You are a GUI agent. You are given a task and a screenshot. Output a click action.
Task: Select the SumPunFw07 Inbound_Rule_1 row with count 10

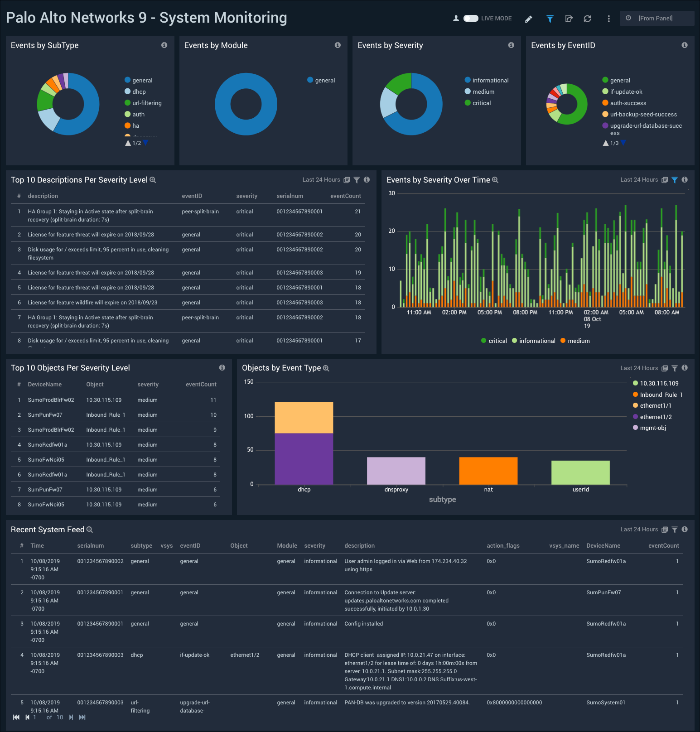(x=116, y=415)
